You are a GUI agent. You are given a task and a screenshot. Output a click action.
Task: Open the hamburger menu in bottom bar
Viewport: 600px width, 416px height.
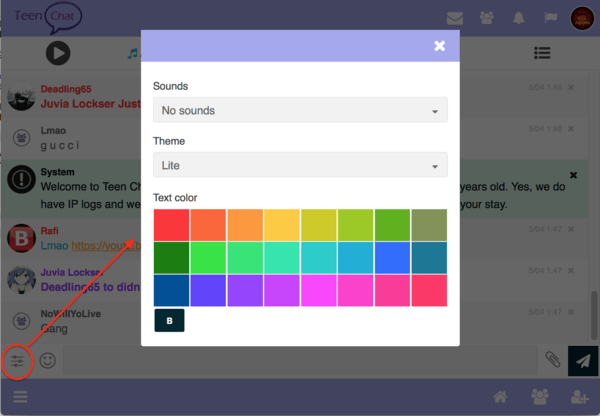(x=20, y=396)
